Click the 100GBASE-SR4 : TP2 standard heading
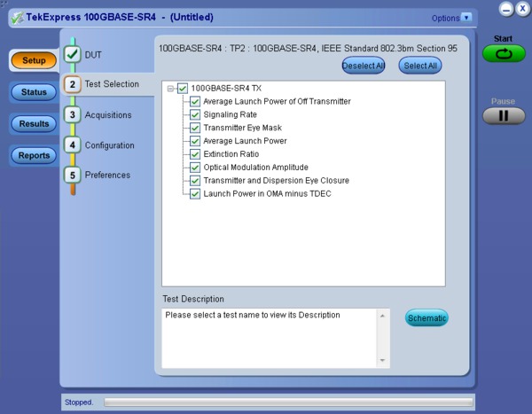 [x=308, y=49]
